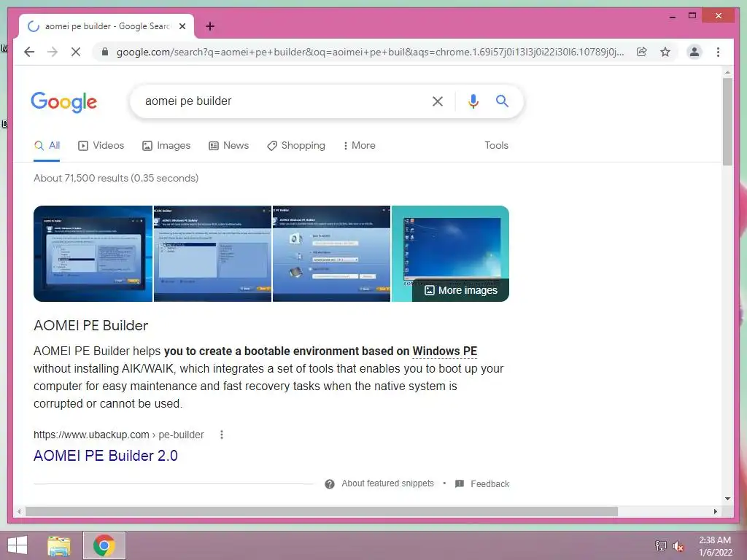Open the AOMEI PE Builder 2.0 link
The width and height of the screenshot is (747, 560).
pos(105,456)
